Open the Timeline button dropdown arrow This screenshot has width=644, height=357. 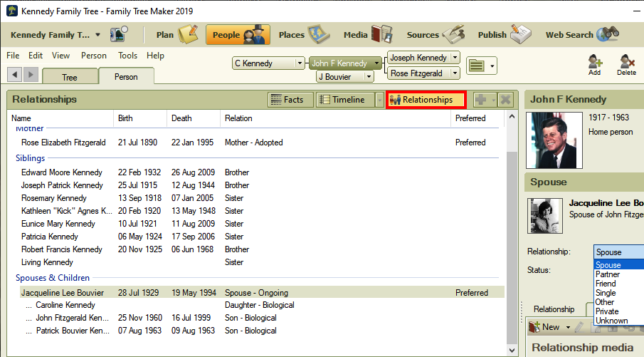tap(379, 100)
